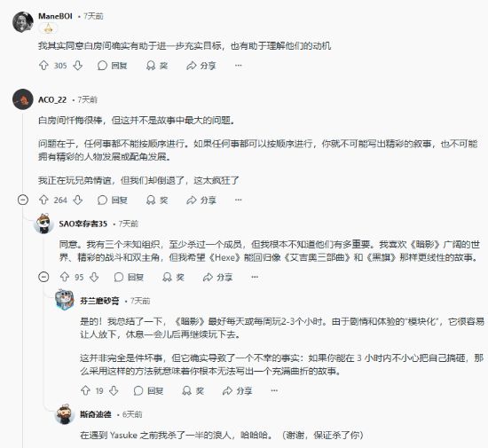Upvote ACO_22's comment with 264 votes
Image resolution: width=488 pixels, height=448 pixels.
[43, 200]
